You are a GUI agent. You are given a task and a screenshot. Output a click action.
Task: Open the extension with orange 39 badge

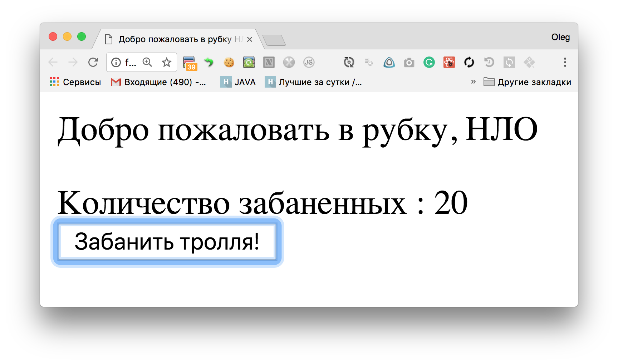(x=190, y=63)
